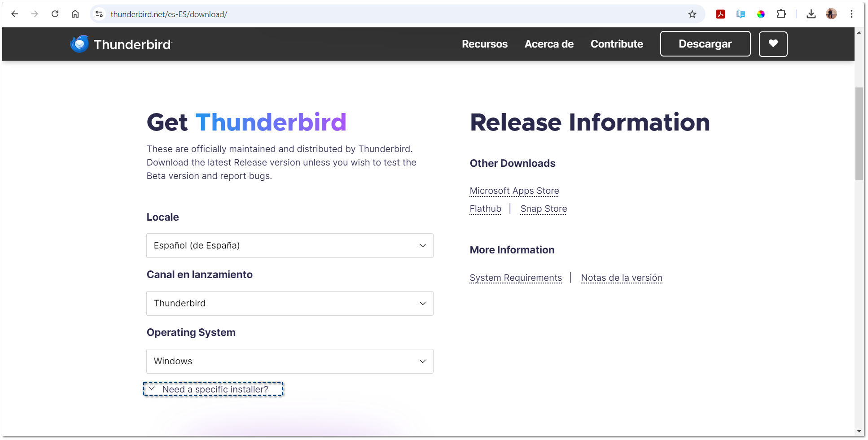
Task: Expand 'Need a specific installer?' section
Action: (213, 389)
